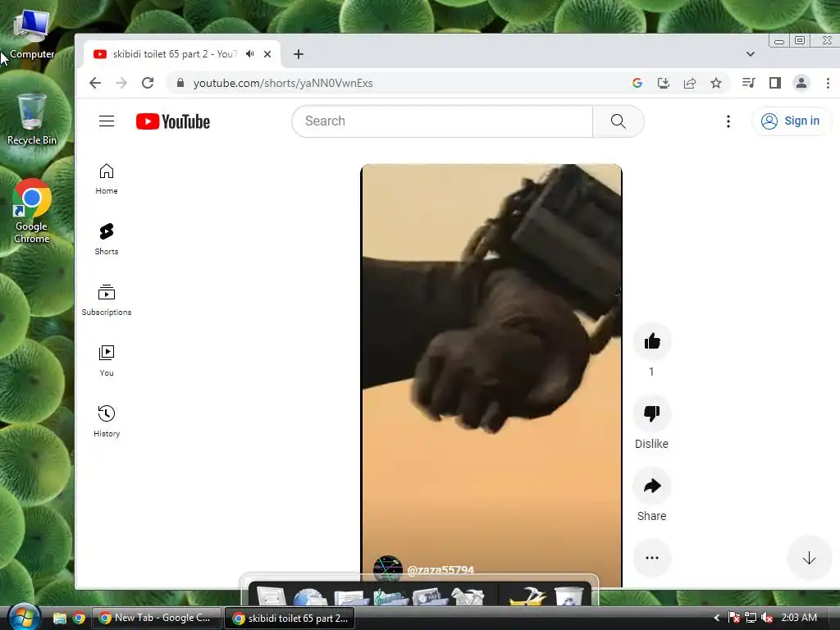Dislike this Short
Image resolution: width=840 pixels, height=630 pixels.
pyautogui.click(x=652, y=413)
